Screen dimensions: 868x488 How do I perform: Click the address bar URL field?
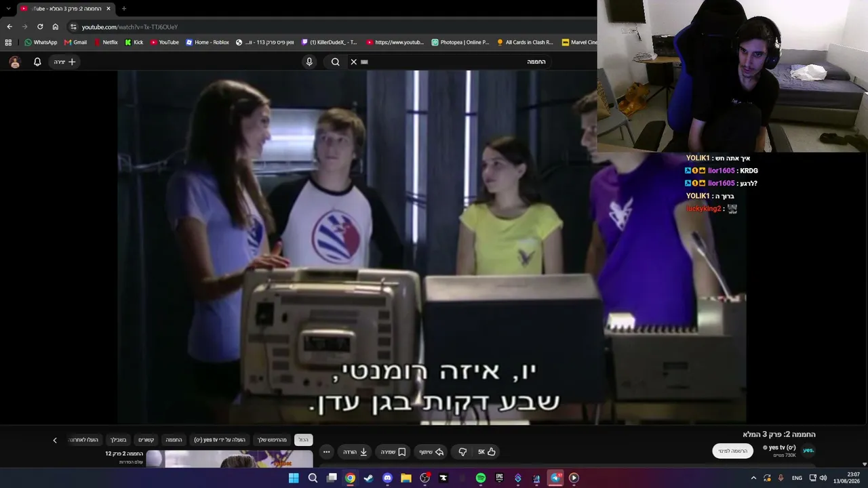click(x=332, y=26)
